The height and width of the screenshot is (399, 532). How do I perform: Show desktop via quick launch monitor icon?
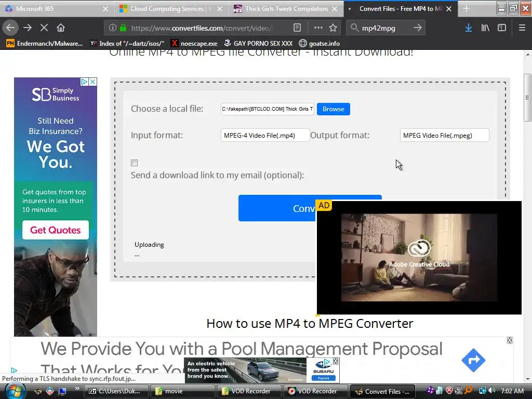[x=62, y=391]
